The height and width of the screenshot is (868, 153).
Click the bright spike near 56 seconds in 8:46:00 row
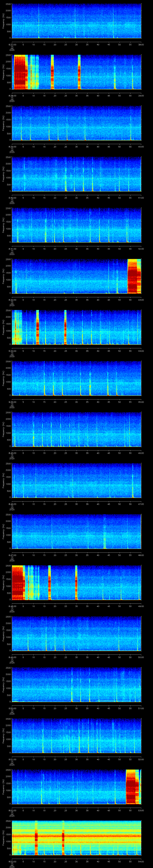(133, 481)
